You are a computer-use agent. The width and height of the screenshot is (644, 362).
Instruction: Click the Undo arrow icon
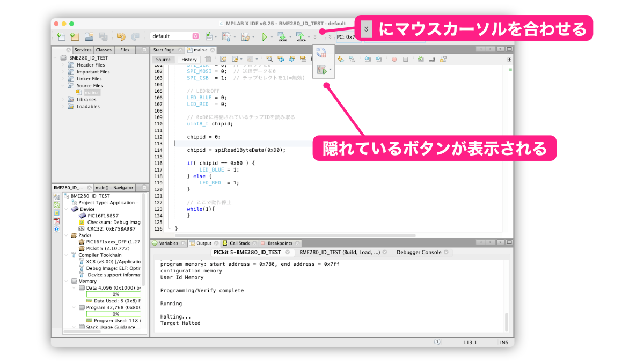coord(121,36)
